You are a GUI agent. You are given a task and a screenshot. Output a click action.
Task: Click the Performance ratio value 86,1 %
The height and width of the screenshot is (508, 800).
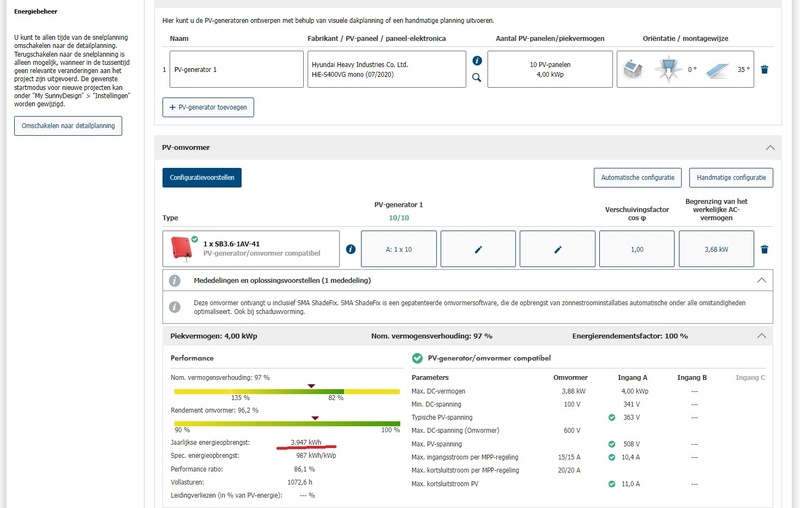pyautogui.click(x=304, y=469)
